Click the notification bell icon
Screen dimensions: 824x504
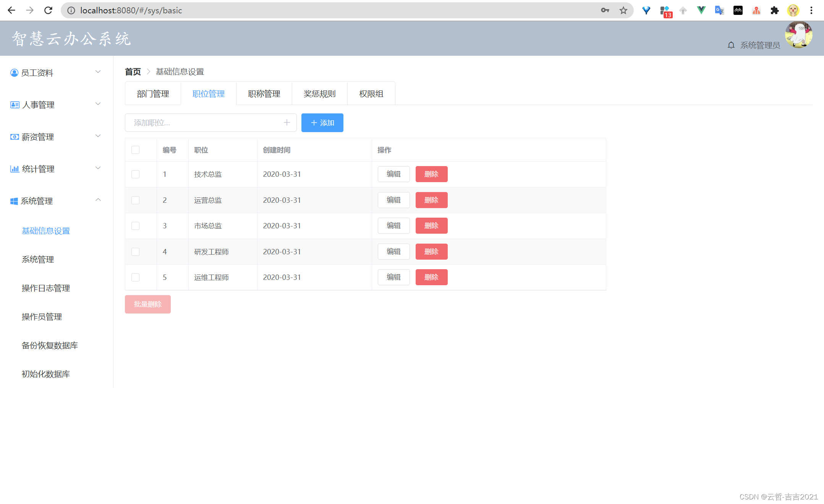731,45
